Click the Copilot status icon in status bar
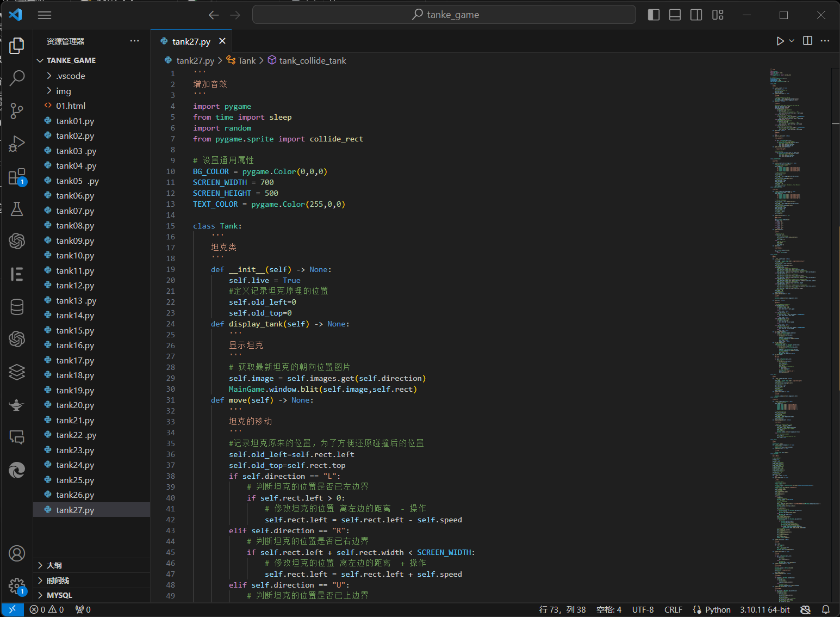 [806, 609]
